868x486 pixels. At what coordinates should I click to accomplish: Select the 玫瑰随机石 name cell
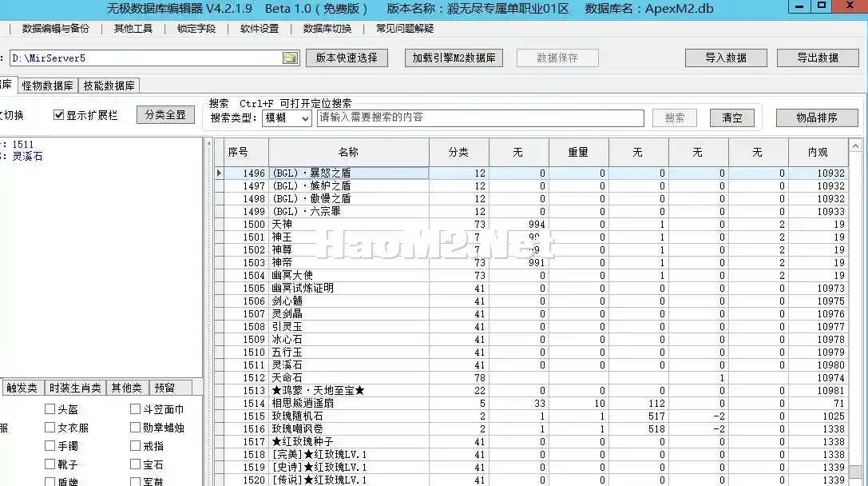pyautogui.click(x=349, y=416)
